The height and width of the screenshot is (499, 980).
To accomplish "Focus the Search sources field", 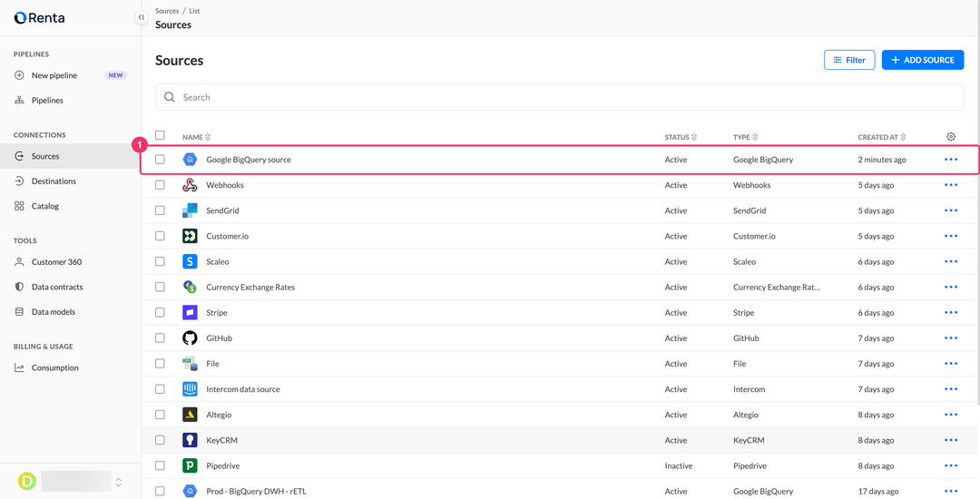I will pos(559,97).
